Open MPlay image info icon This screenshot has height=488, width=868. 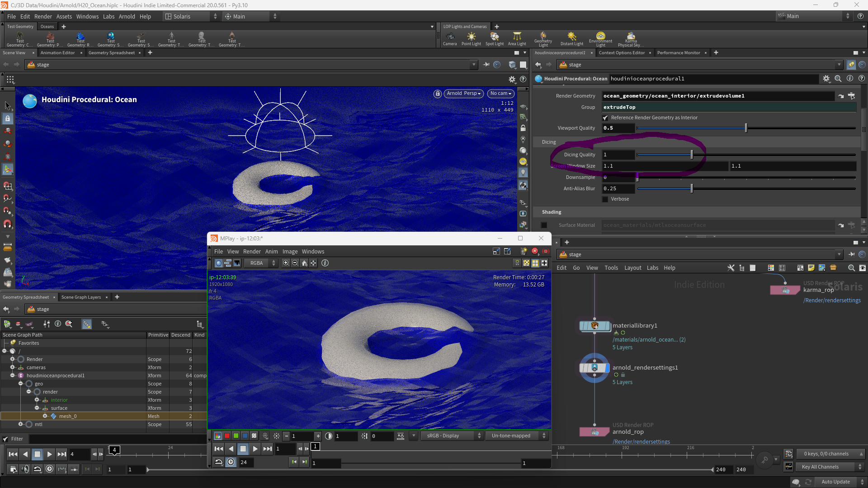tap(325, 263)
